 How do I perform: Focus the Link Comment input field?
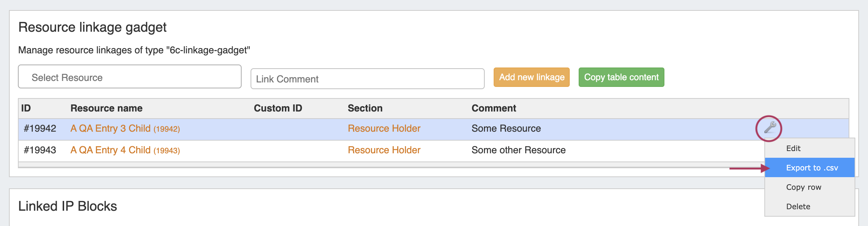[x=367, y=79]
